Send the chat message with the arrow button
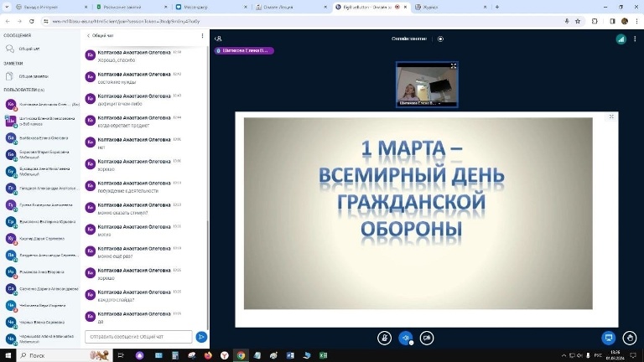The height and width of the screenshot is (362, 644). 201,337
